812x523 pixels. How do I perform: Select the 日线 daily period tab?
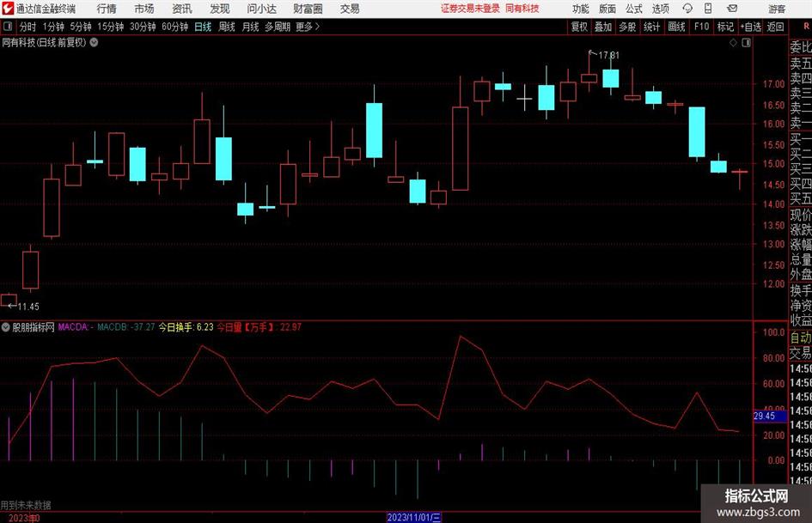click(203, 27)
